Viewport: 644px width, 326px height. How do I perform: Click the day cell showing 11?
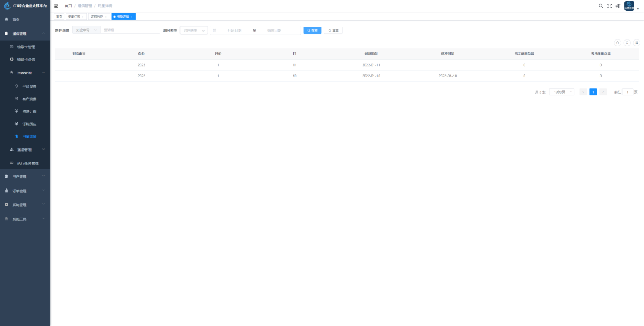pos(295,65)
